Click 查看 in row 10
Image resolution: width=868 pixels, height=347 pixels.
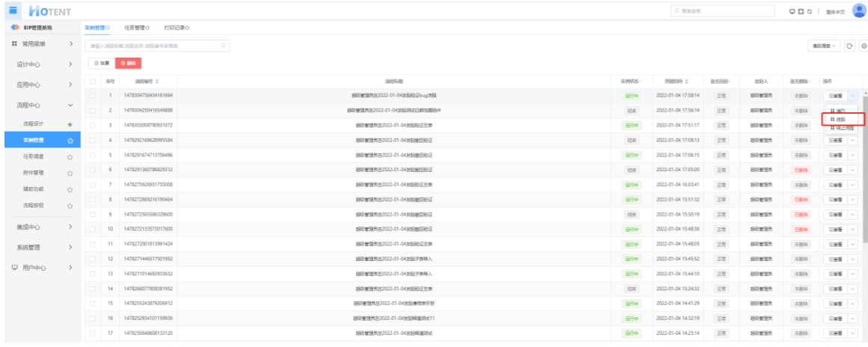(835, 229)
